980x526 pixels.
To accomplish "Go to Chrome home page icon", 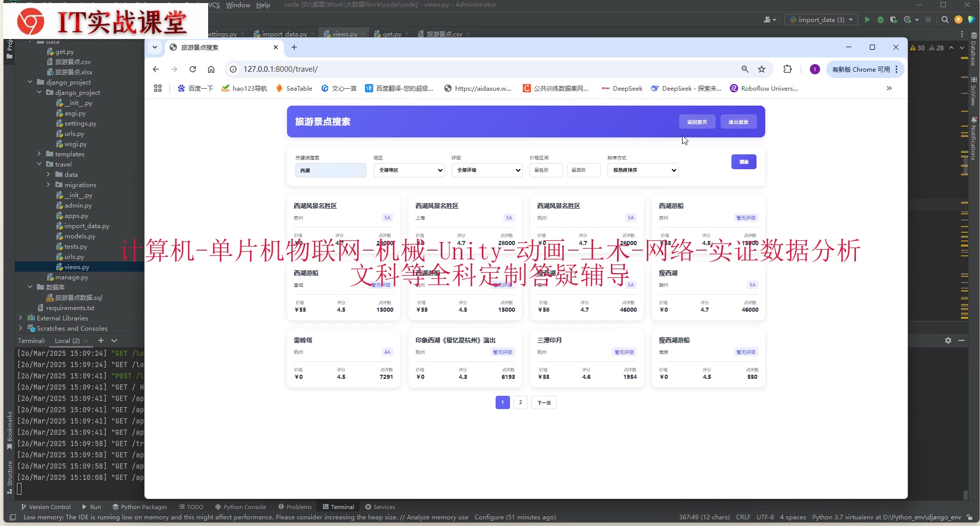I will 211,69.
